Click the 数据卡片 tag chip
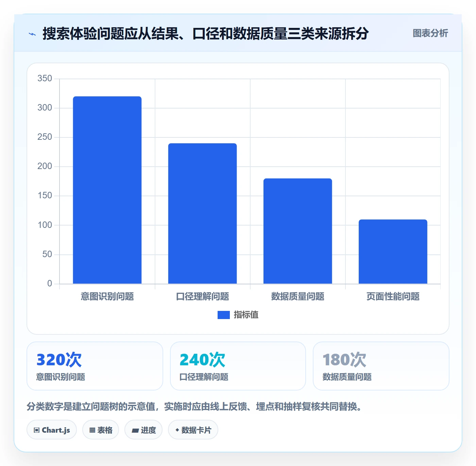 (x=193, y=430)
